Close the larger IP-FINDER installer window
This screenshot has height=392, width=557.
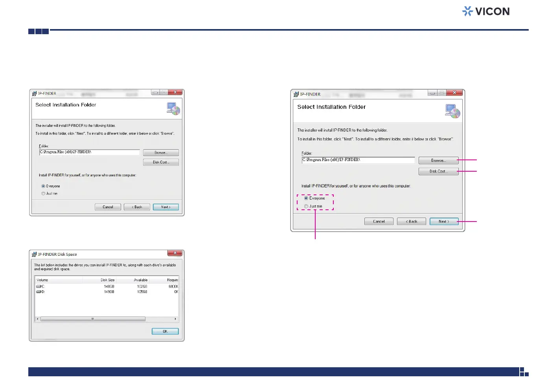[454, 93]
